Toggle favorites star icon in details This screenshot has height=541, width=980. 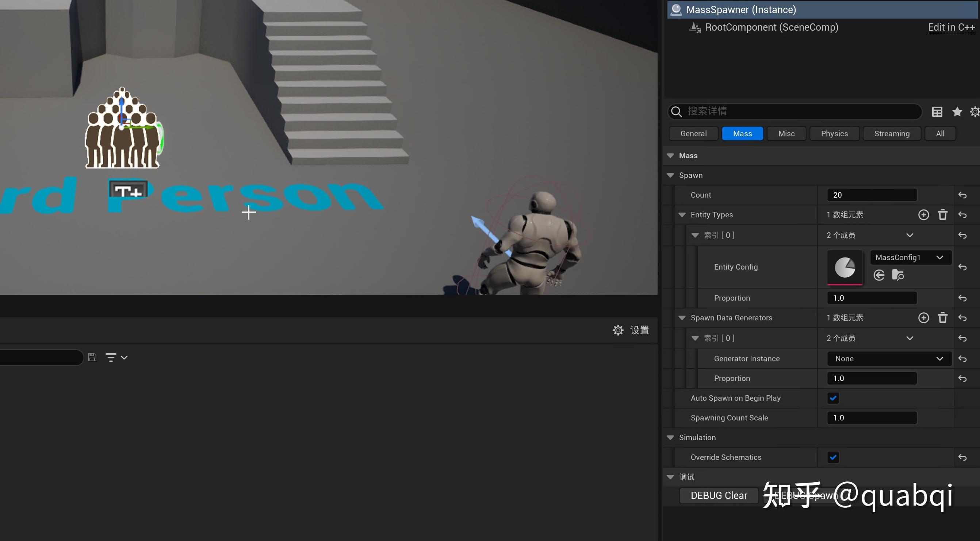(x=957, y=111)
